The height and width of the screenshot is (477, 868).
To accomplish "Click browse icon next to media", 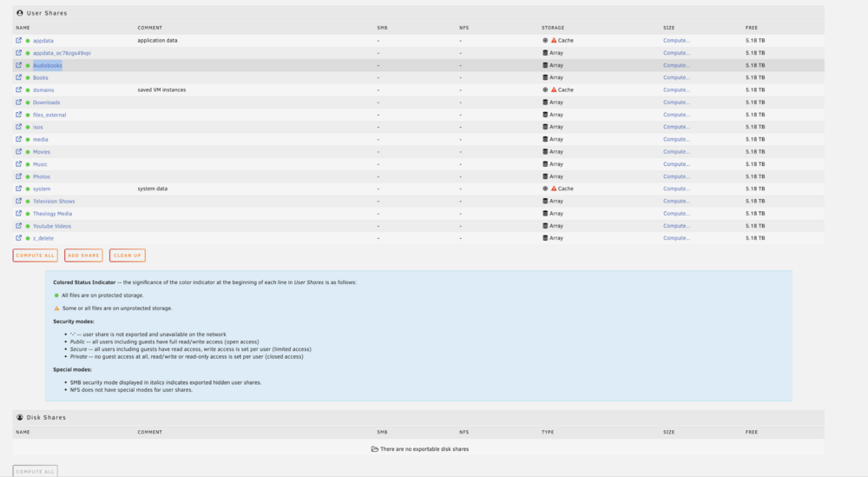I will coord(19,139).
